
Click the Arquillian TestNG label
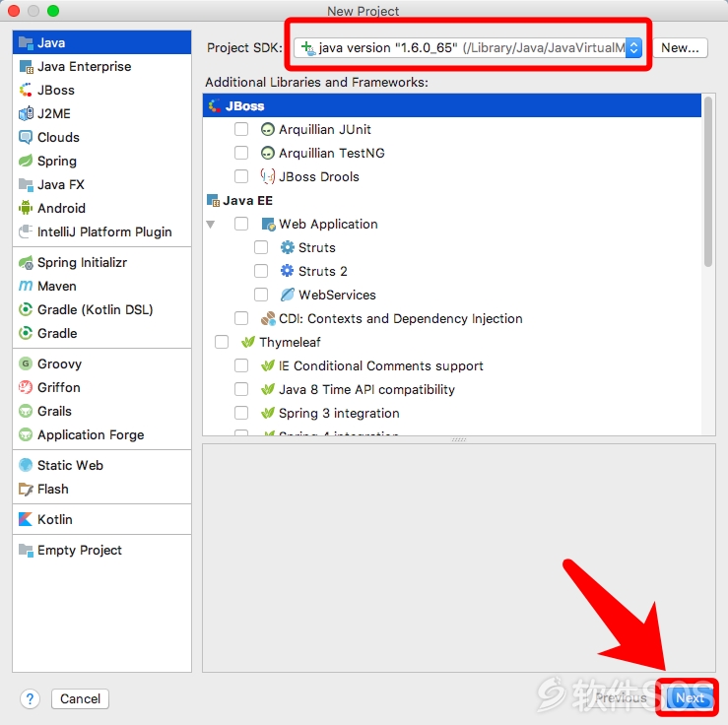(332, 153)
